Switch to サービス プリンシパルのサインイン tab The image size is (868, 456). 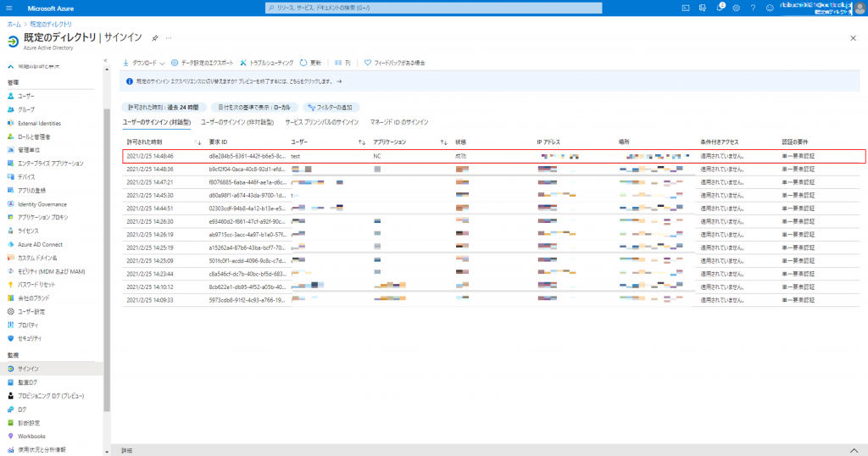322,122
